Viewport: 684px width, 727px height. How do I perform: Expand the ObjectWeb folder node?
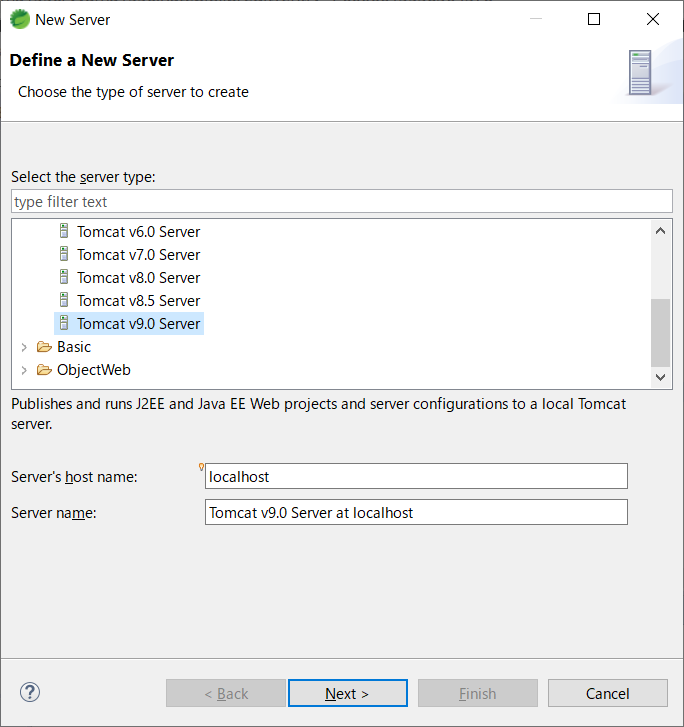[24, 370]
